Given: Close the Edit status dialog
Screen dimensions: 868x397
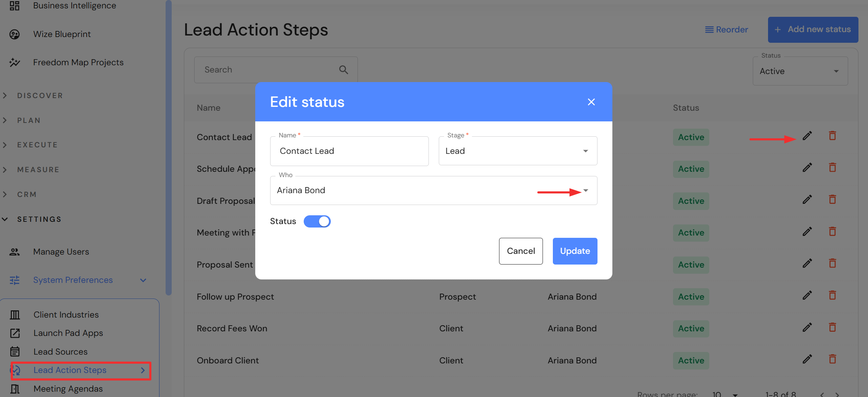Looking at the screenshot, I should (591, 102).
